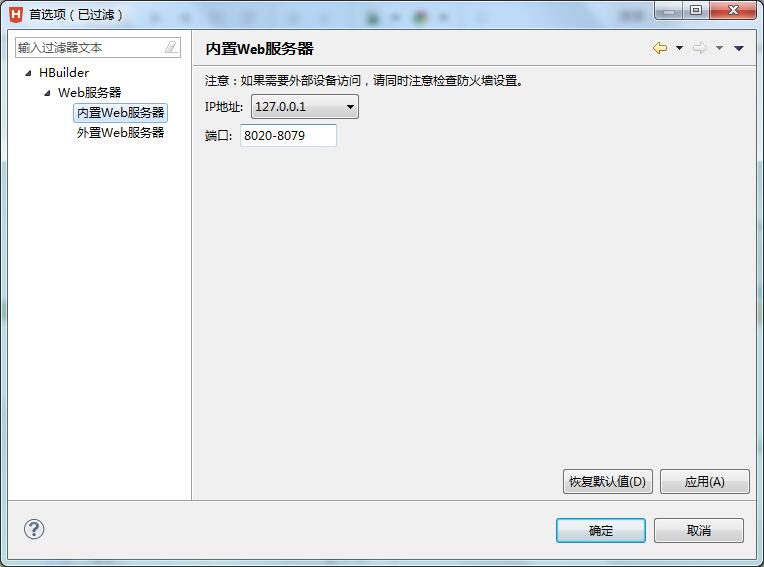The width and height of the screenshot is (764, 567).
Task: Click the 端口 port input field
Action: 288,135
